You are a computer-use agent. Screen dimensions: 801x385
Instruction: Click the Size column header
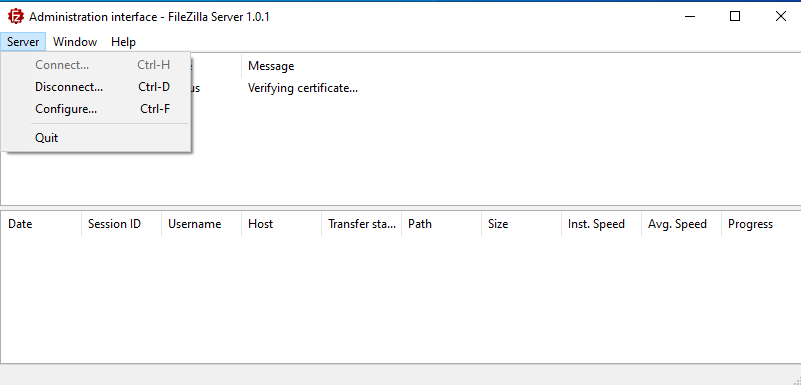pyautogui.click(x=522, y=224)
